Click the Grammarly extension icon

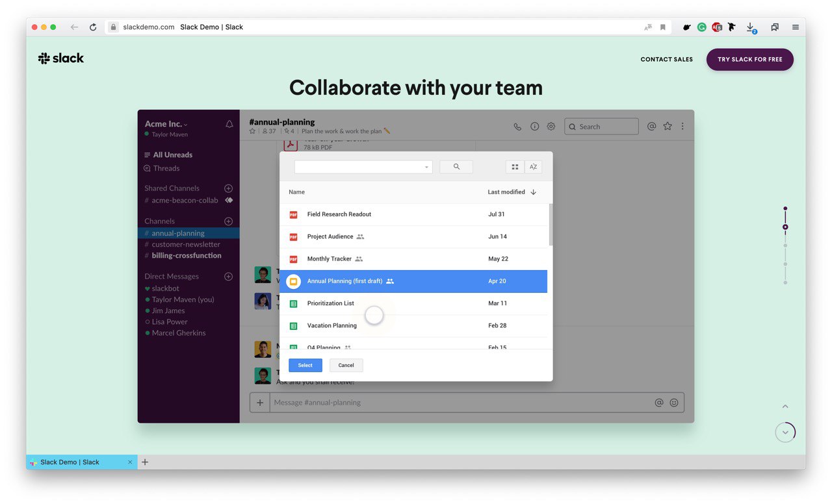(x=702, y=27)
